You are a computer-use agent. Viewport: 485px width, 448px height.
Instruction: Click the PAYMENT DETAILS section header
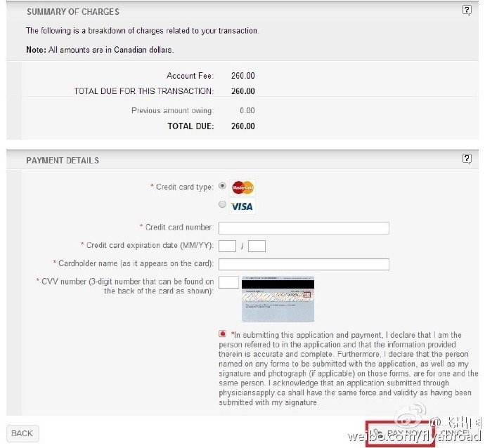pos(63,160)
